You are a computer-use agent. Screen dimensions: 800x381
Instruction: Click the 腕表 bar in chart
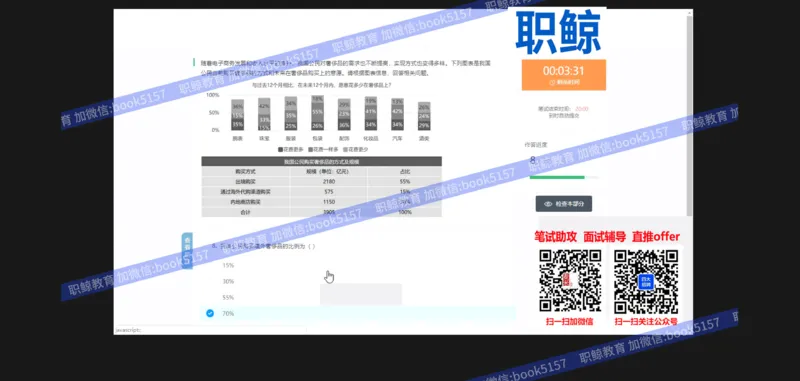point(237,115)
